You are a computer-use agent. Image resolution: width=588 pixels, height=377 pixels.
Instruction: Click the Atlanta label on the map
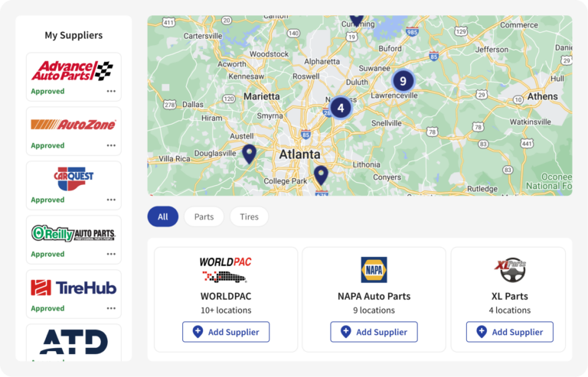click(299, 154)
